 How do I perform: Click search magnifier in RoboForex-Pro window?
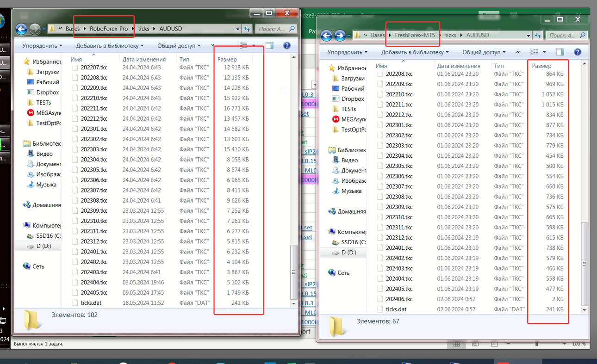[292, 29]
